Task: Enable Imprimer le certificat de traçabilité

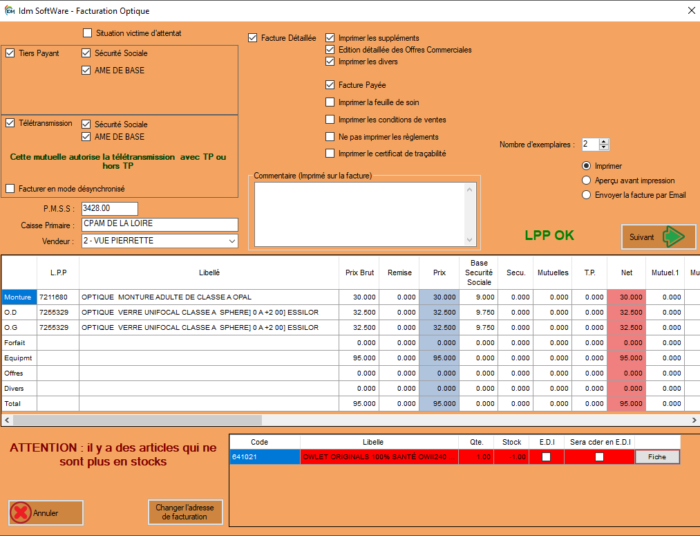Action: pyautogui.click(x=330, y=154)
